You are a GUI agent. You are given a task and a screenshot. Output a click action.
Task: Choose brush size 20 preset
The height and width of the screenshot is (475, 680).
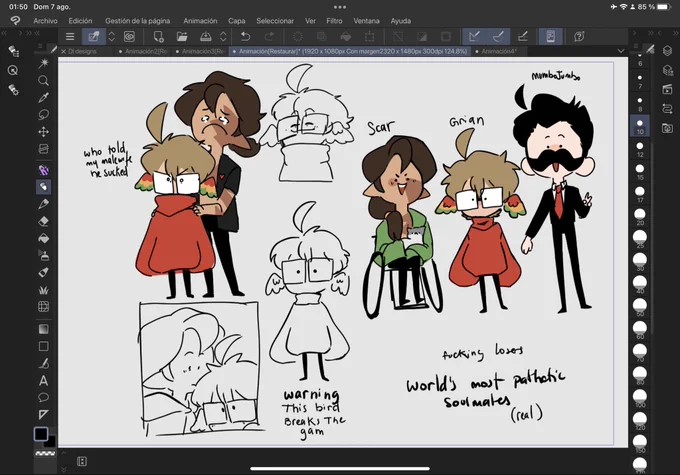point(640,216)
